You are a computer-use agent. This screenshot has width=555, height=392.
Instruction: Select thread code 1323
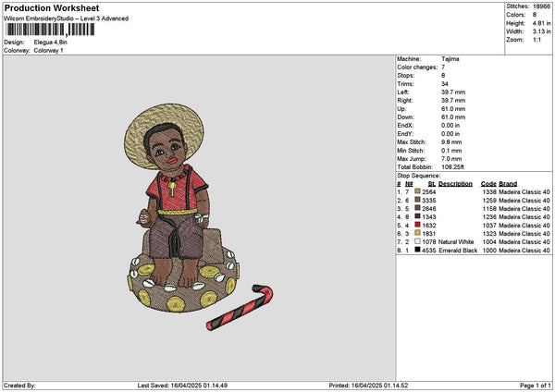(489, 234)
